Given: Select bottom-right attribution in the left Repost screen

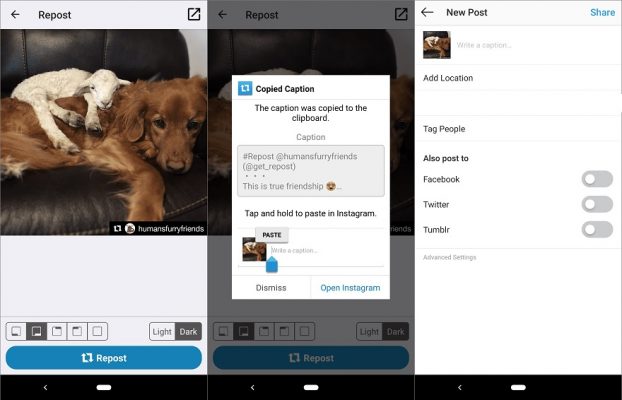Looking at the screenshot, I should click(36, 331).
